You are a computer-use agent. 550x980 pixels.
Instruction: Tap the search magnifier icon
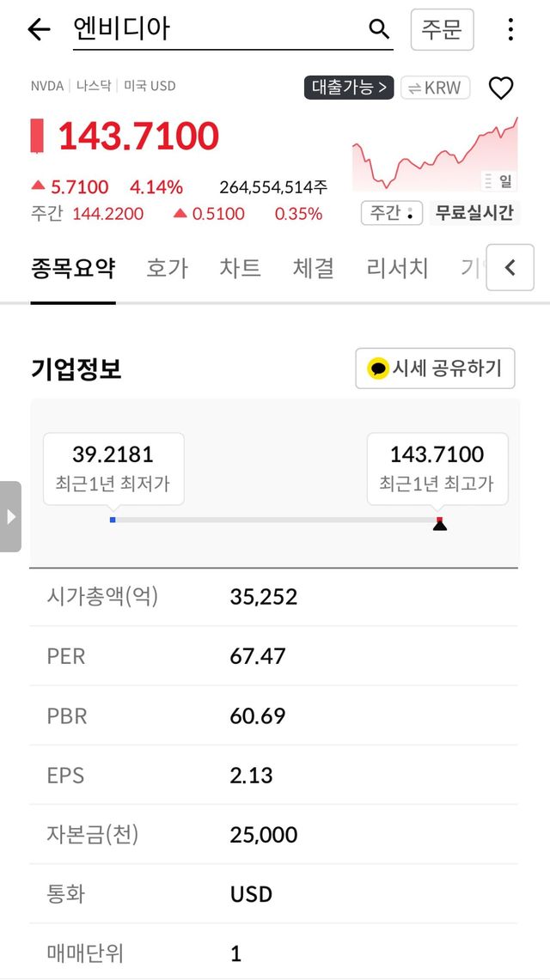click(x=379, y=30)
